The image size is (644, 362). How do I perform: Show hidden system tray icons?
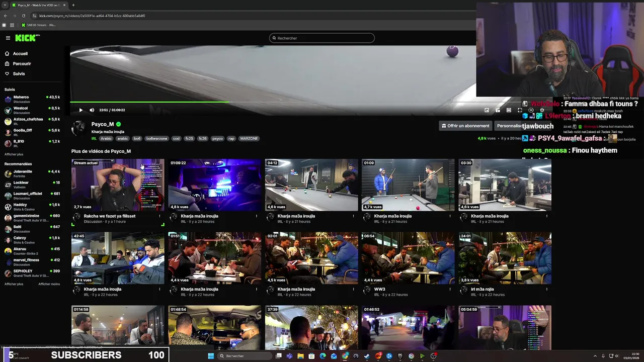tap(595, 356)
